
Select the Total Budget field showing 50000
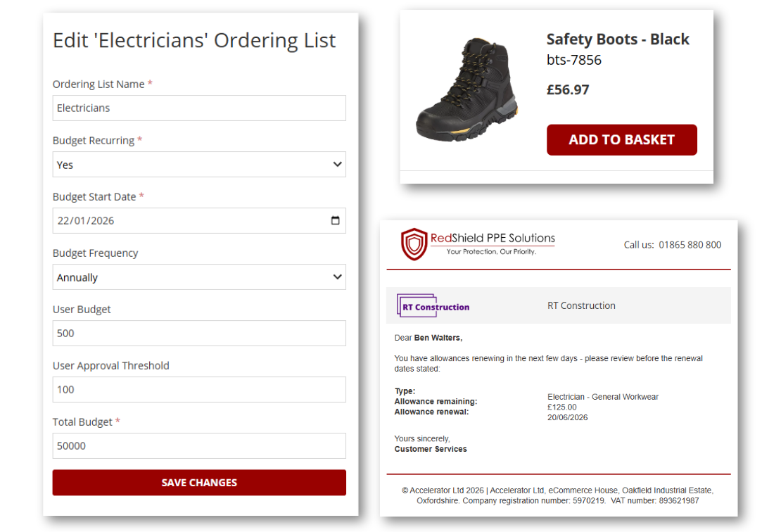click(199, 445)
